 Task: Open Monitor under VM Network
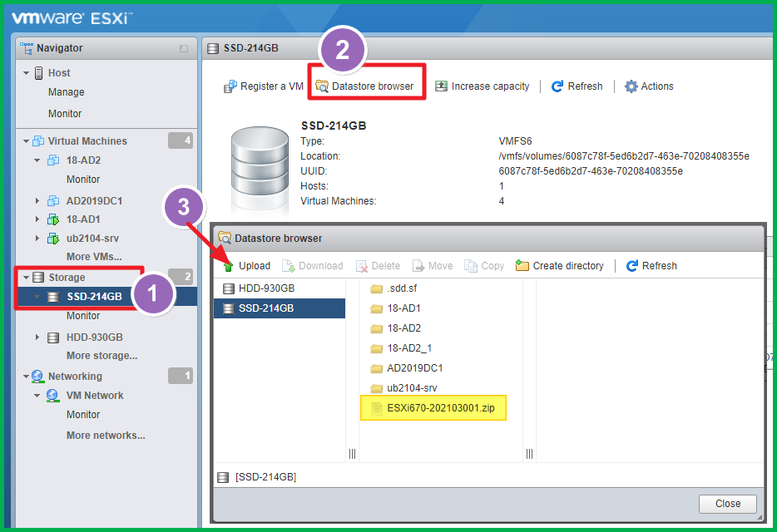(x=83, y=415)
